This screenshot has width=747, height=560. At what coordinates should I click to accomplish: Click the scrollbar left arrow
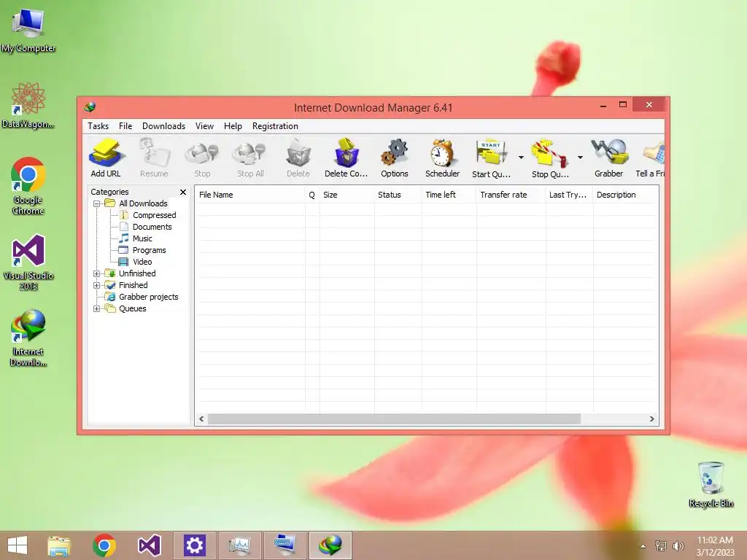(x=201, y=419)
